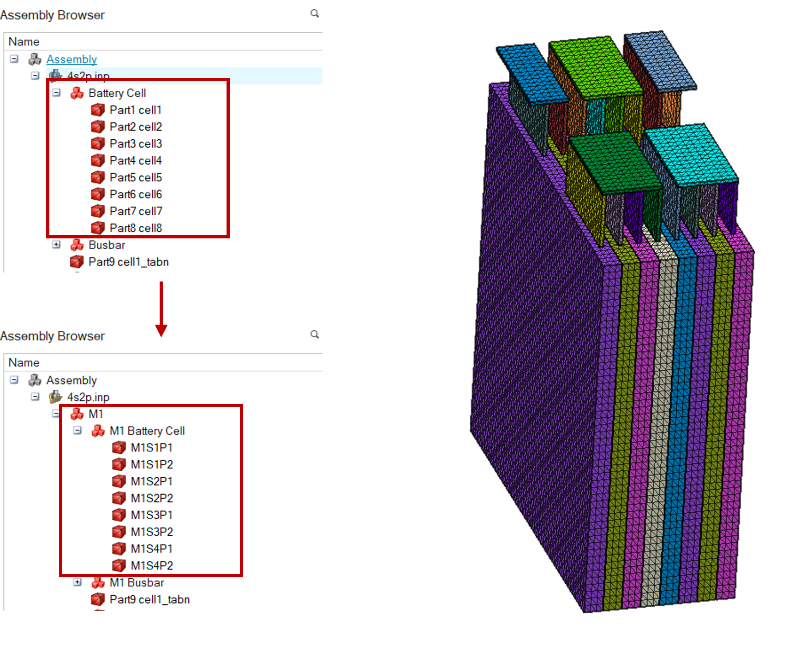Click the Assembly root icon in top browser
Image resolution: width=812 pixels, height=646 pixels.
(35, 59)
